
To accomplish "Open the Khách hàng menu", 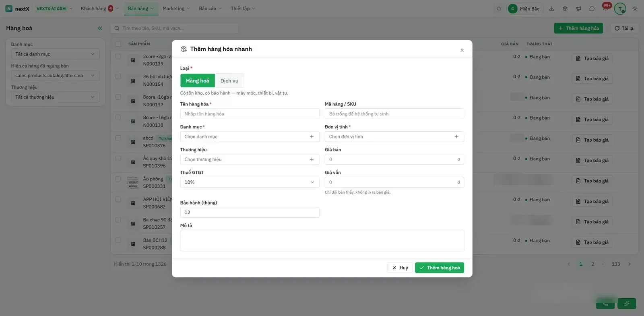I will pos(99,8).
